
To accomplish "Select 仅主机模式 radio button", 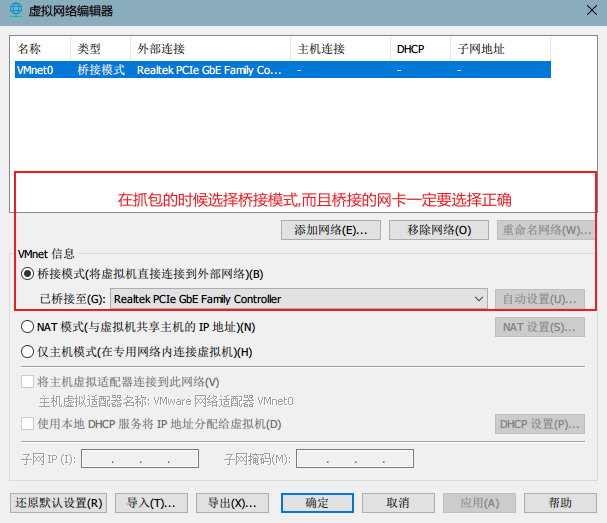I will coord(27,352).
